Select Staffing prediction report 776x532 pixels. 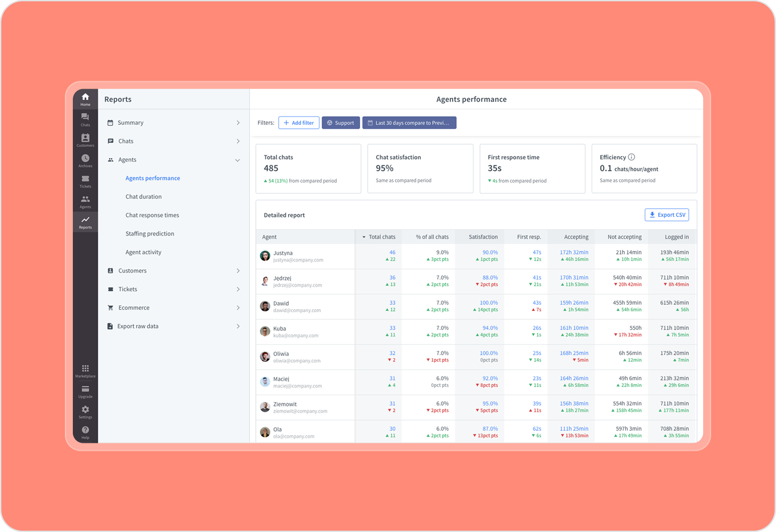pyautogui.click(x=150, y=234)
